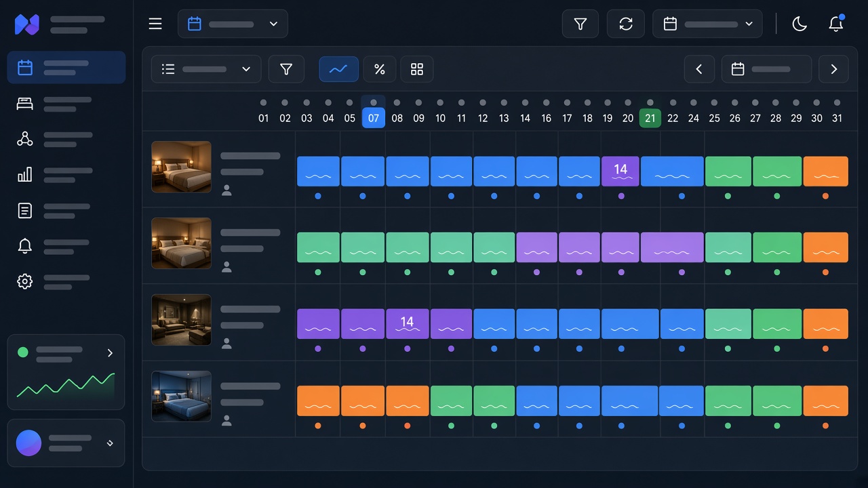Screen dimensions: 868x488
Task: Toggle the line trend view
Action: click(339, 69)
